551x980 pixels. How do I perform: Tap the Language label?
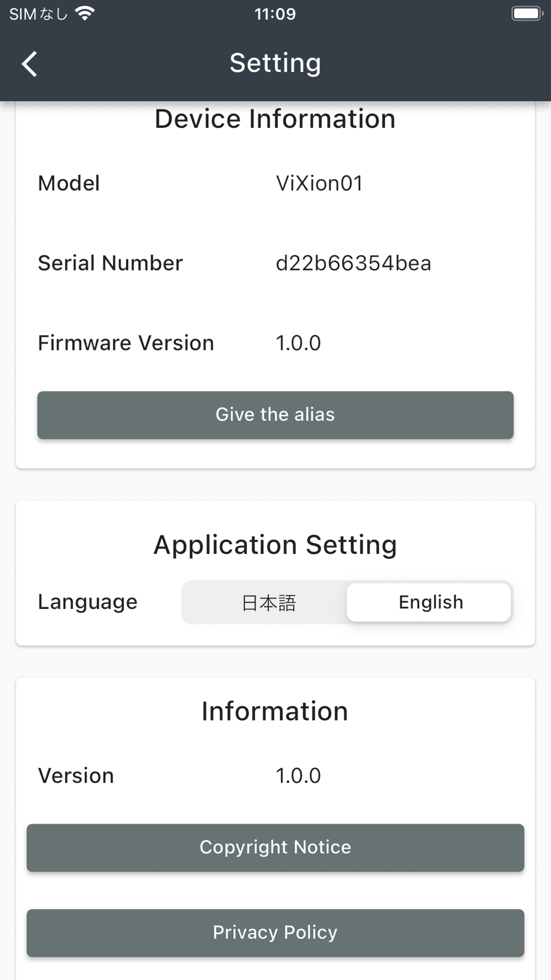[x=88, y=602]
